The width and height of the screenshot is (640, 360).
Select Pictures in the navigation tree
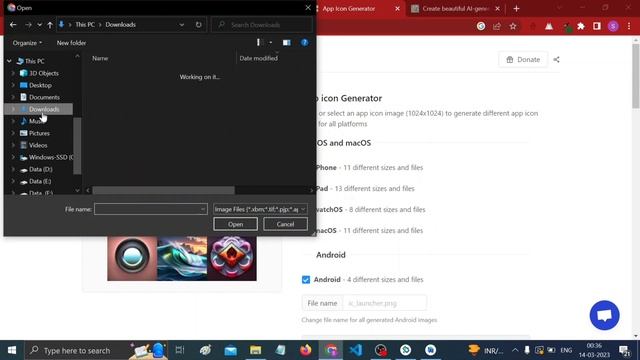click(39, 133)
